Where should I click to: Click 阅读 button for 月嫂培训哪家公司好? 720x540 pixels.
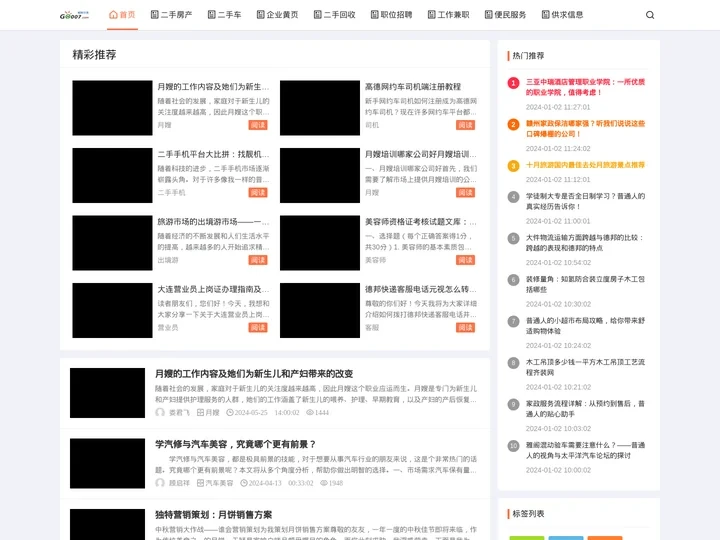click(465, 192)
